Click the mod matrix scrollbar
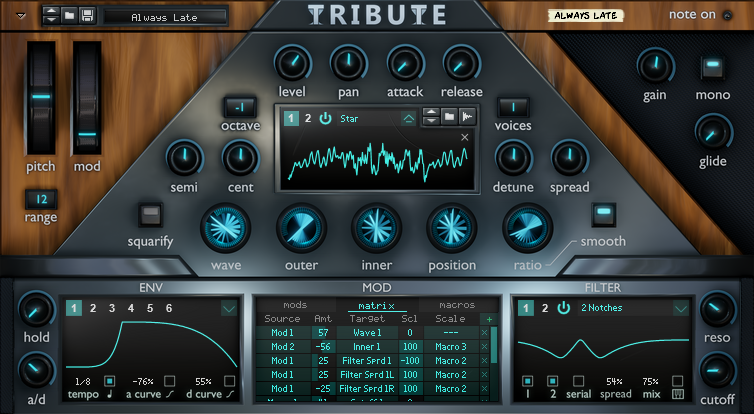Screen dimensions: 754x414 pyautogui.click(x=494, y=345)
